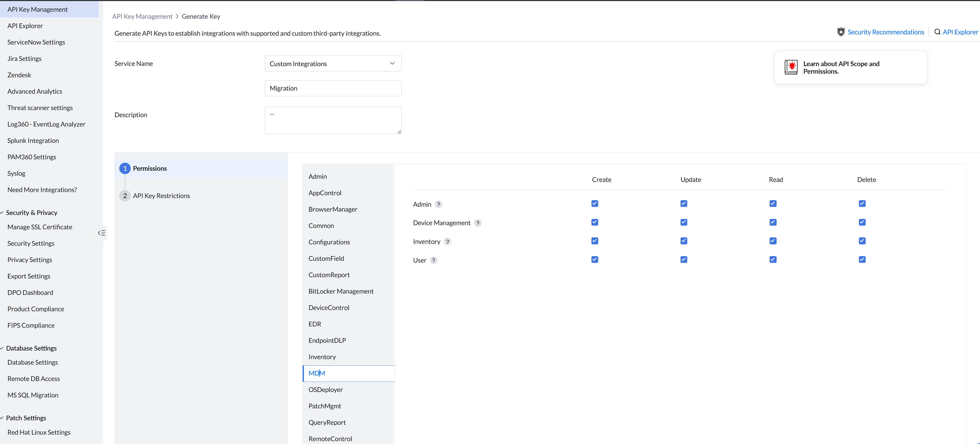Click help icon next to User
The image size is (980, 444).
point(434,261)
